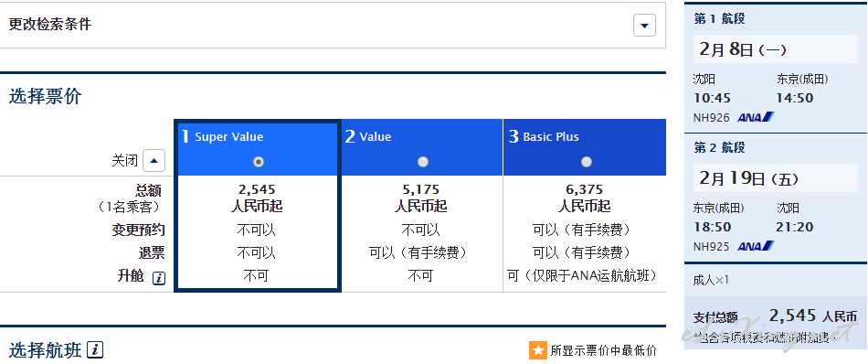Choose the Basic Plus fare tab header
Viewport: 868px width, 364px height.
[x=585, y=147]
